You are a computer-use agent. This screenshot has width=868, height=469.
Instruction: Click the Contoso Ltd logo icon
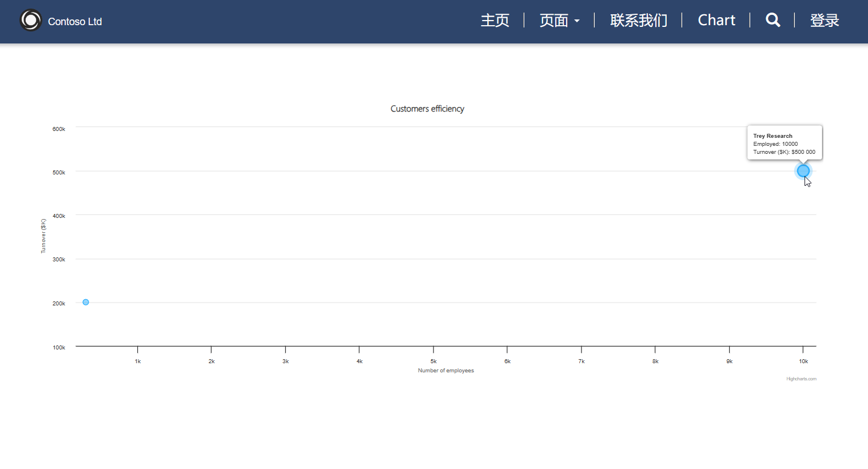(31, 21)
